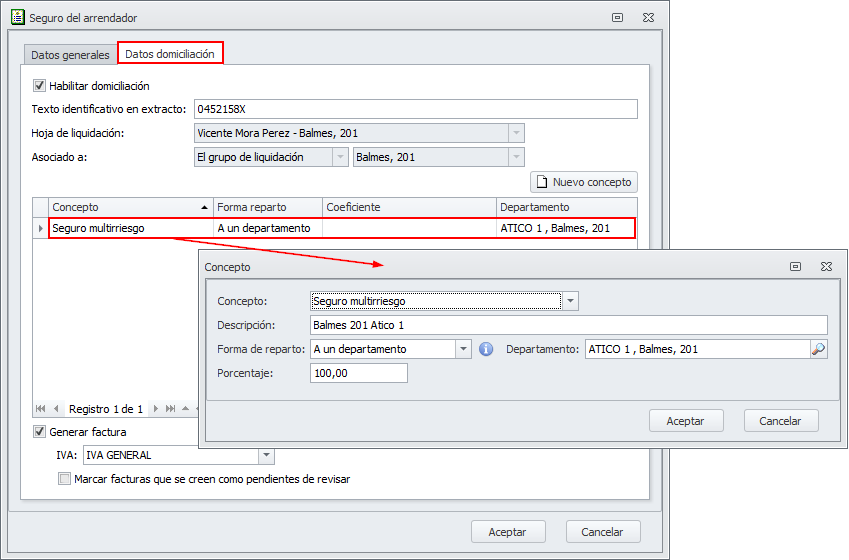The height and width of the screenshot is (560, 849).
Task: Click Cancelar in Seguro del arrendador window
Action: point(603,532)
